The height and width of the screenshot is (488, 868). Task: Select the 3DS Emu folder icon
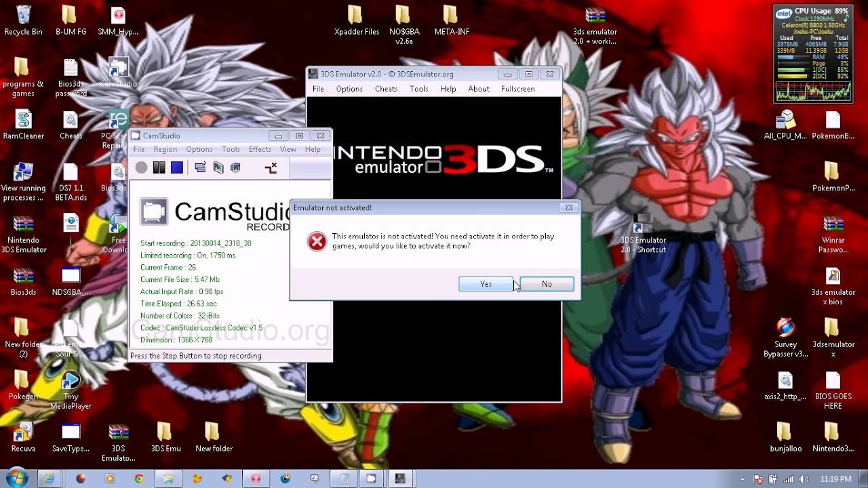(x=165, y=437)
